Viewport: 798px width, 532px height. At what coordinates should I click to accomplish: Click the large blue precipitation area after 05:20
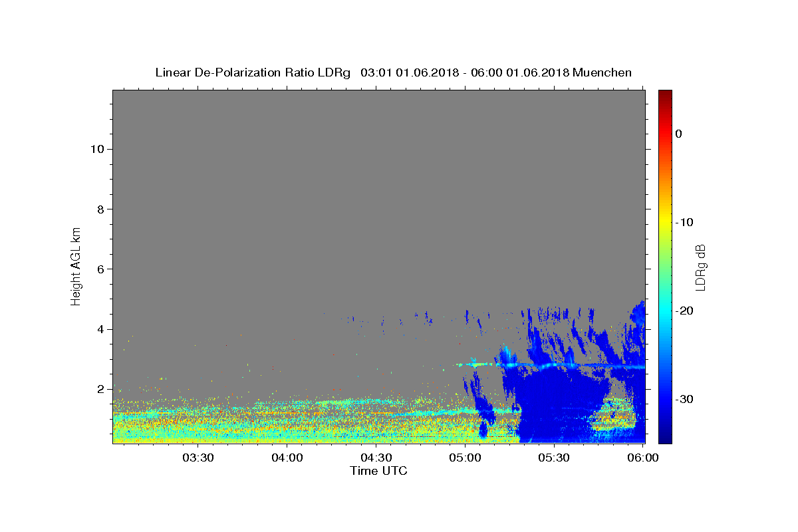559,406
